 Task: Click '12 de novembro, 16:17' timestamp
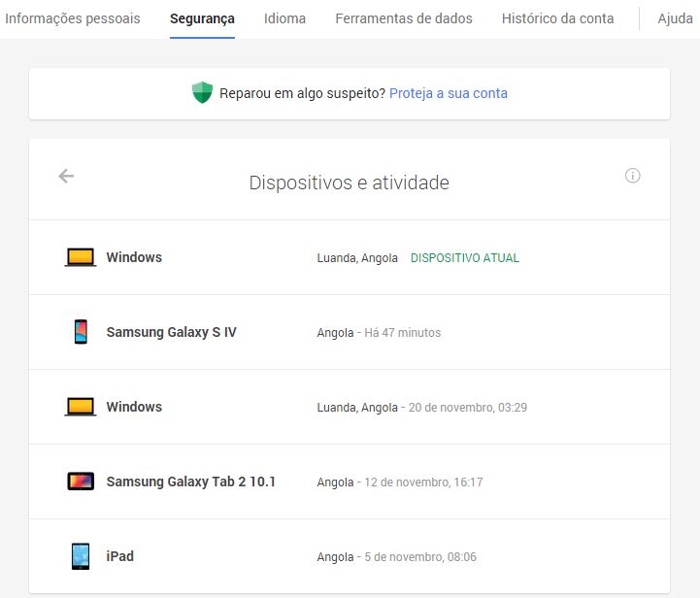(423, 482)
